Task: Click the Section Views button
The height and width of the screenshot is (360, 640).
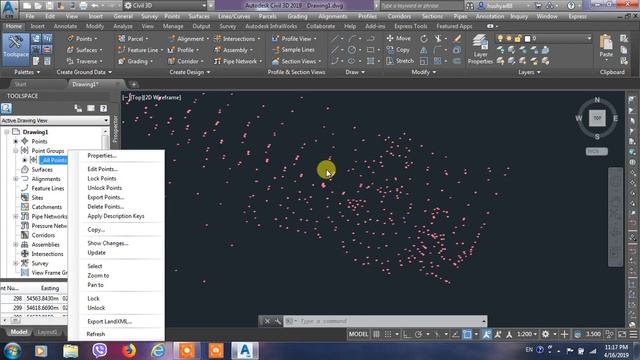Action: 298,61
